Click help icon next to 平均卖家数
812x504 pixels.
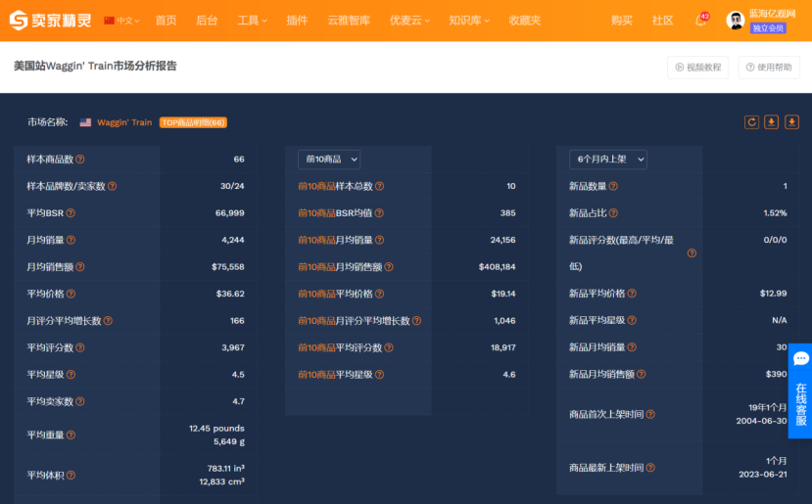click(x=80, y=401)
